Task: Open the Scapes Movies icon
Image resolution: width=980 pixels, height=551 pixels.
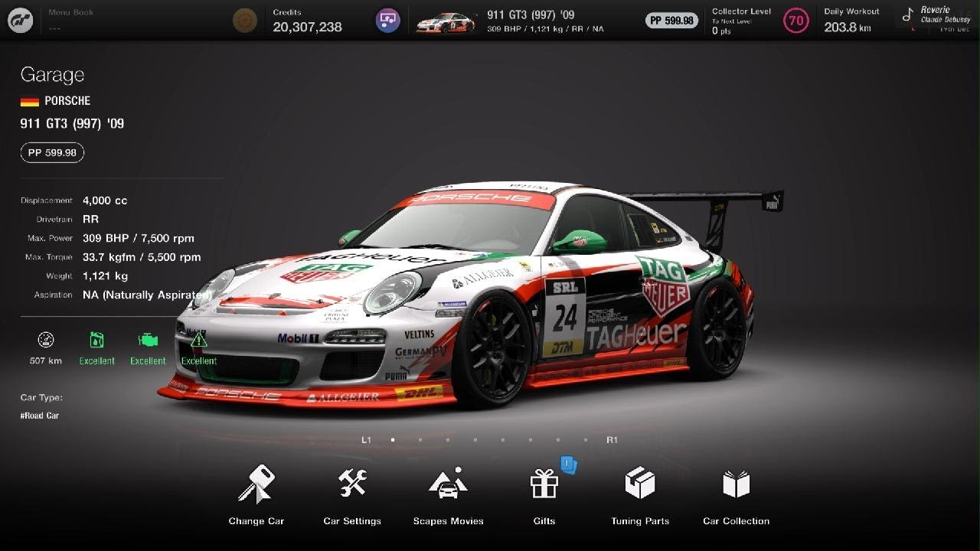Action: click(448, 483)
